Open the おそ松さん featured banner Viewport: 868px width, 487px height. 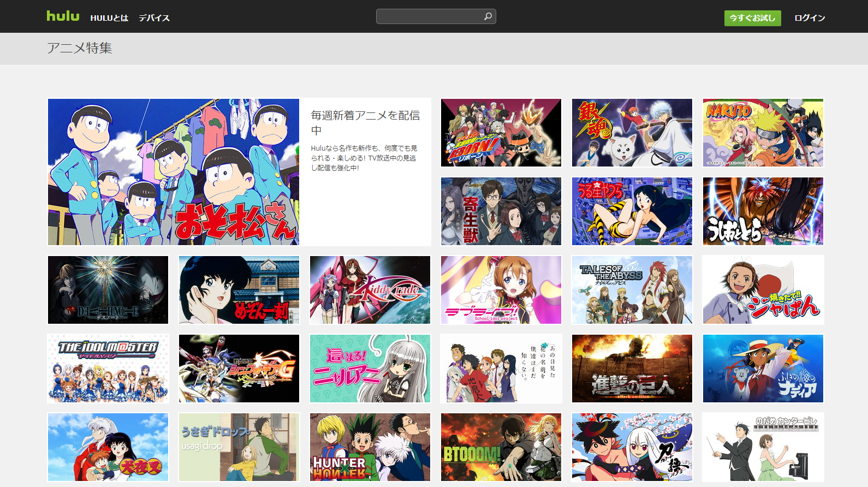pyautogui.click(x=174, y=172)
